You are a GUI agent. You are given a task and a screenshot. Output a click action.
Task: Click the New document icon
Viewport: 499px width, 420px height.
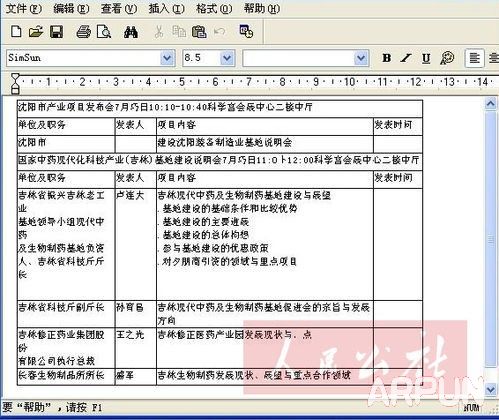16,32
